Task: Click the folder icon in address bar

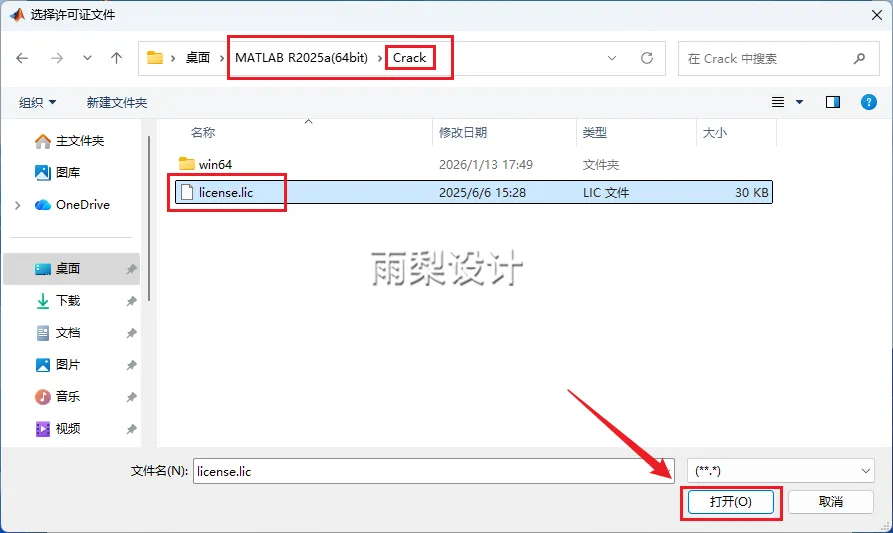Action: 155,58
